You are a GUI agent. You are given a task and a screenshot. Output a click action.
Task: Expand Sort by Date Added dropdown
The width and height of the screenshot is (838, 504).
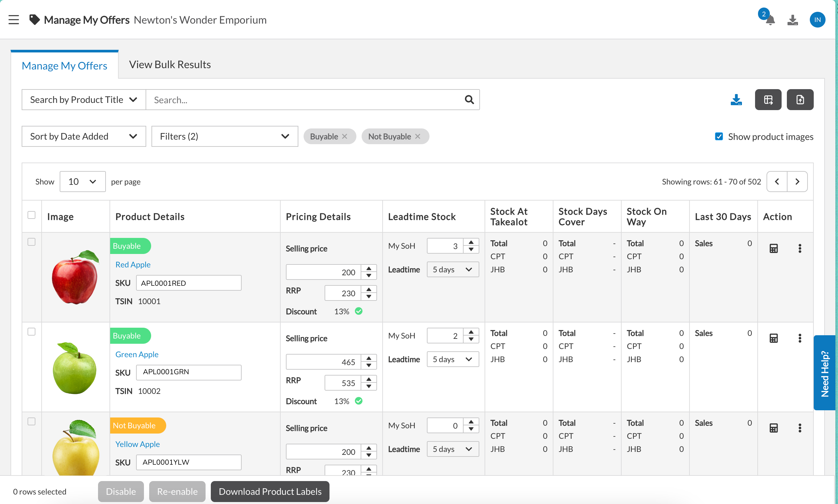[x=84, y=137]
